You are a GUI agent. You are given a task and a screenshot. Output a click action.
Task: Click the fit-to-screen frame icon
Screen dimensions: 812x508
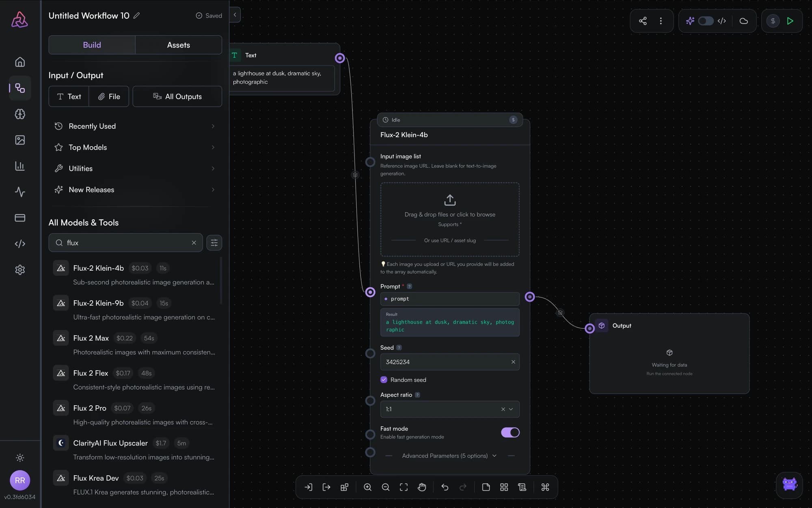pos(404,487)
